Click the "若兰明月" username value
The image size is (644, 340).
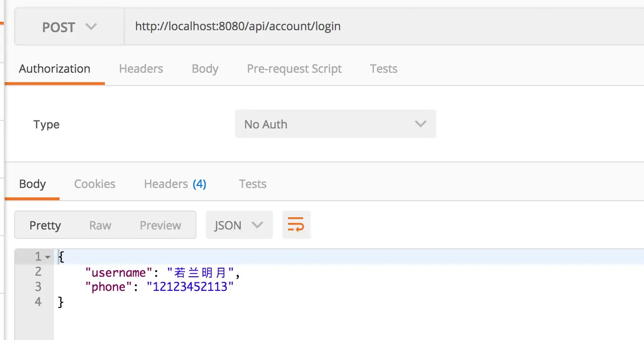tap(201, 272)
